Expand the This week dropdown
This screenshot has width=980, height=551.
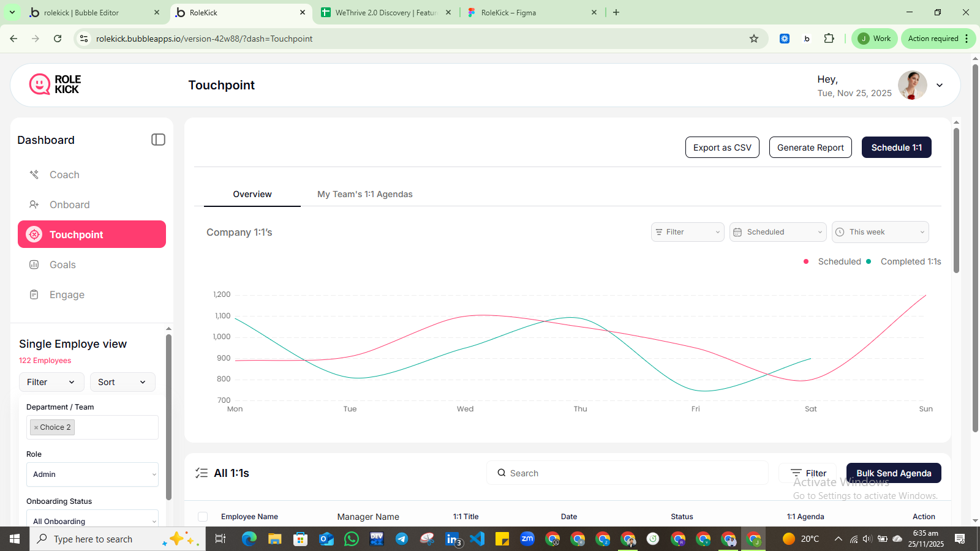[x=880, y=232]
